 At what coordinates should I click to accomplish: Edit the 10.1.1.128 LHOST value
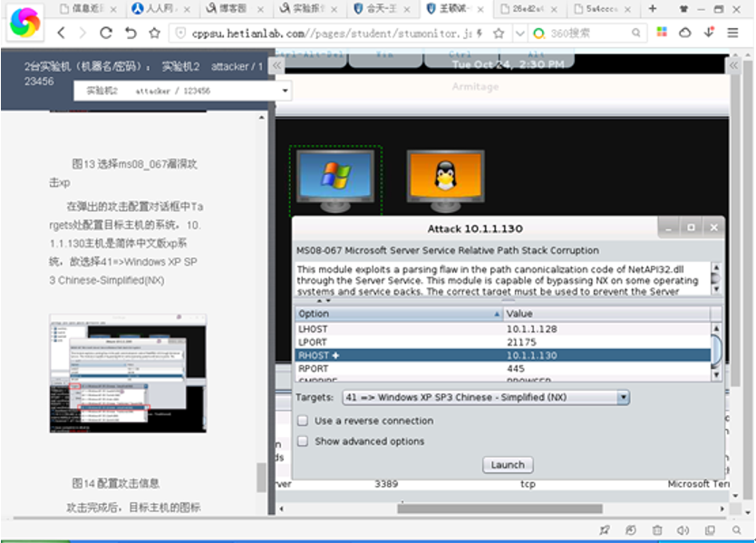[531, 329]
